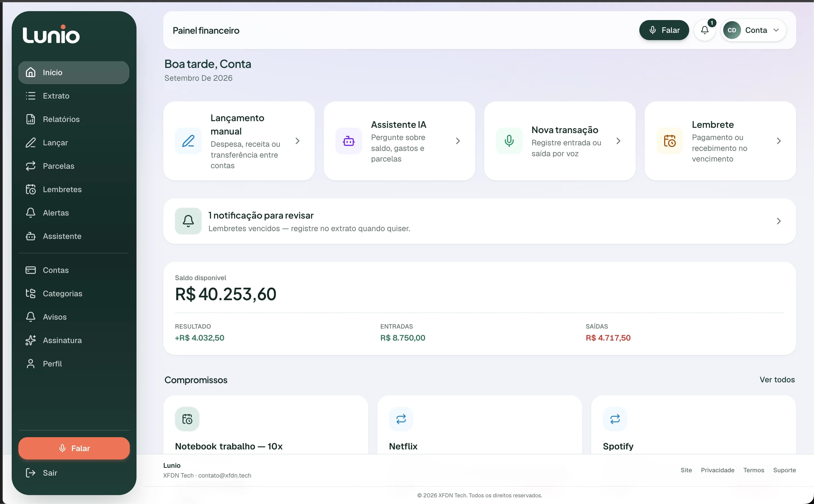Click the notification count badge
The height and width of the screenshot is (504, 814).
tap(712, 23)
